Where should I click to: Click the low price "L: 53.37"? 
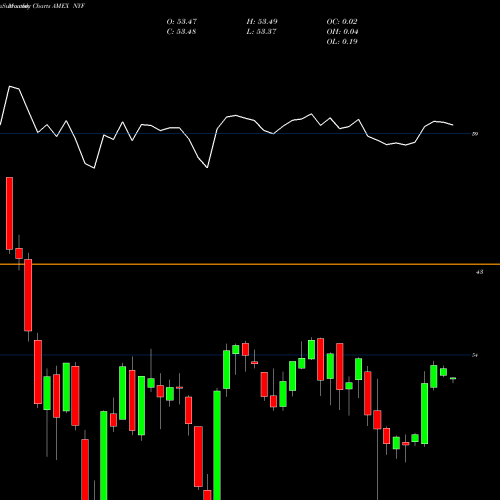(261, 32)
